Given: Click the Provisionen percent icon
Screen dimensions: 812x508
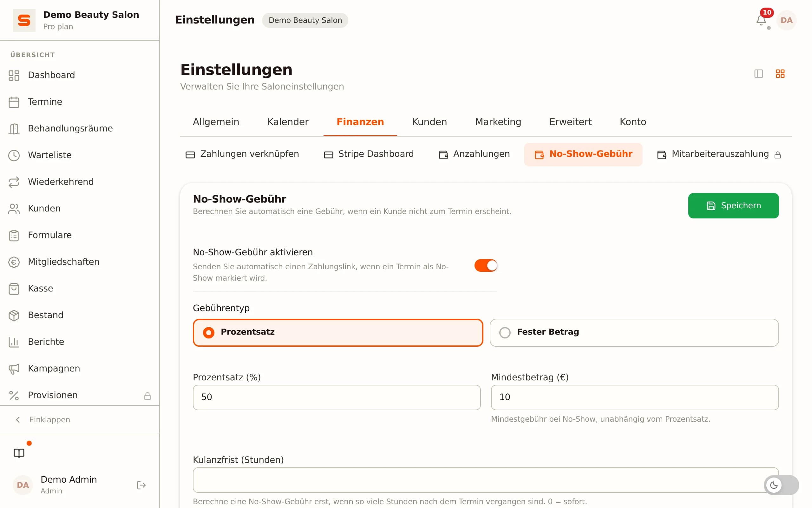Looking at the screenshot, I should [14, 396].
